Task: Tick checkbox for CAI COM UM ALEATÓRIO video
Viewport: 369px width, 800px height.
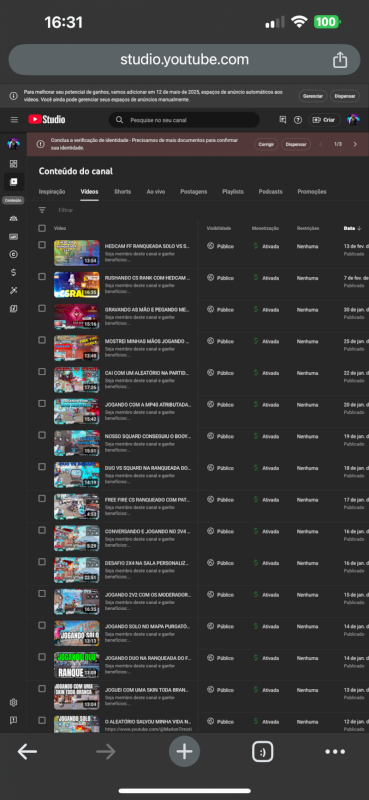Action: (x=42, y=371)
